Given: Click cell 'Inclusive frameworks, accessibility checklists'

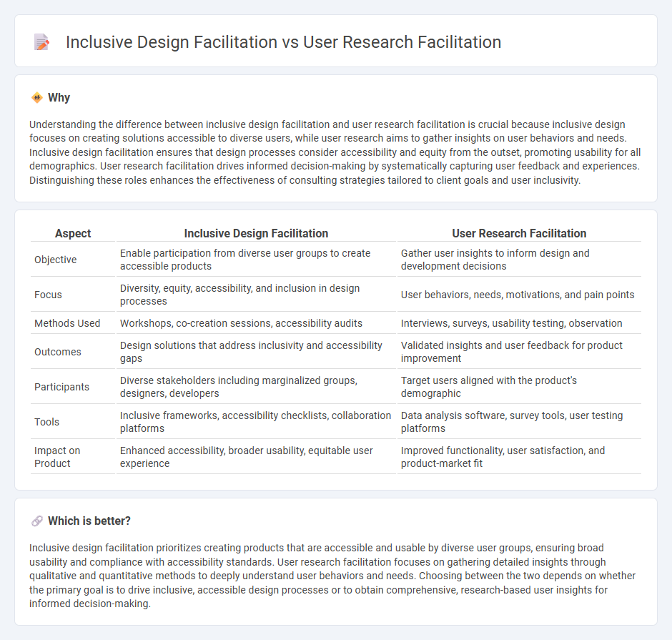Looking at the screenshot, I should [x=256, y=422].
